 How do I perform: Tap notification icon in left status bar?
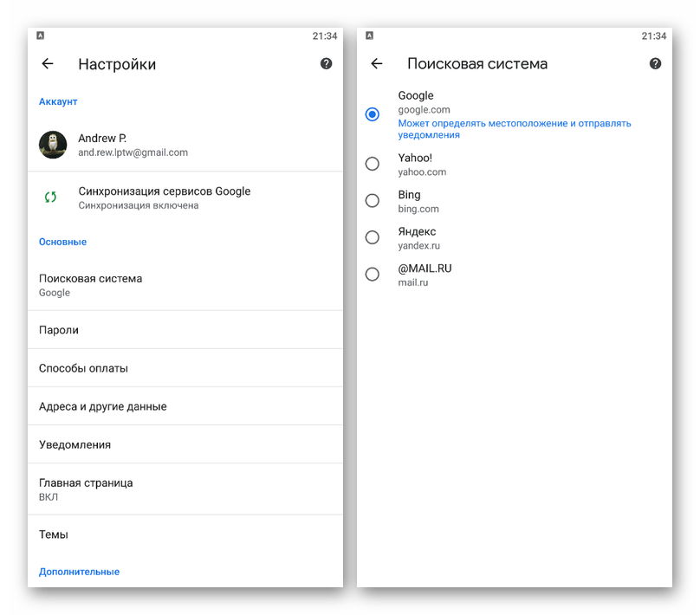40,36
